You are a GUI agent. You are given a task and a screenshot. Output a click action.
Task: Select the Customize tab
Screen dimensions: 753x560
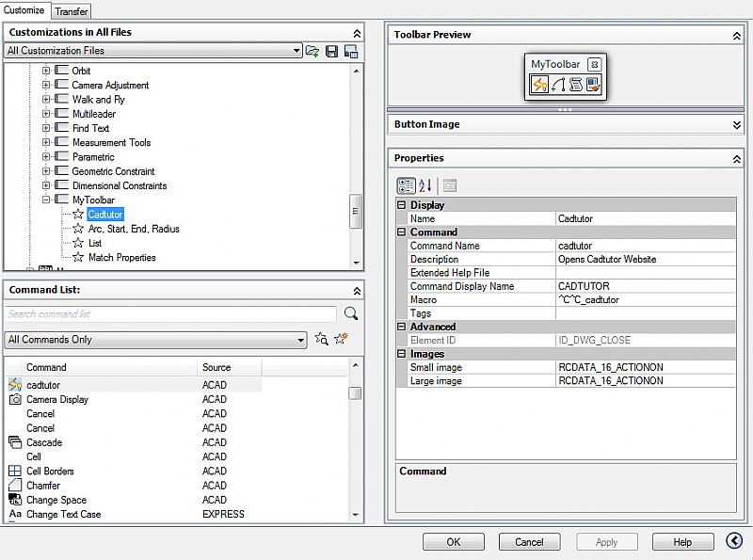[x=24, y=10]
